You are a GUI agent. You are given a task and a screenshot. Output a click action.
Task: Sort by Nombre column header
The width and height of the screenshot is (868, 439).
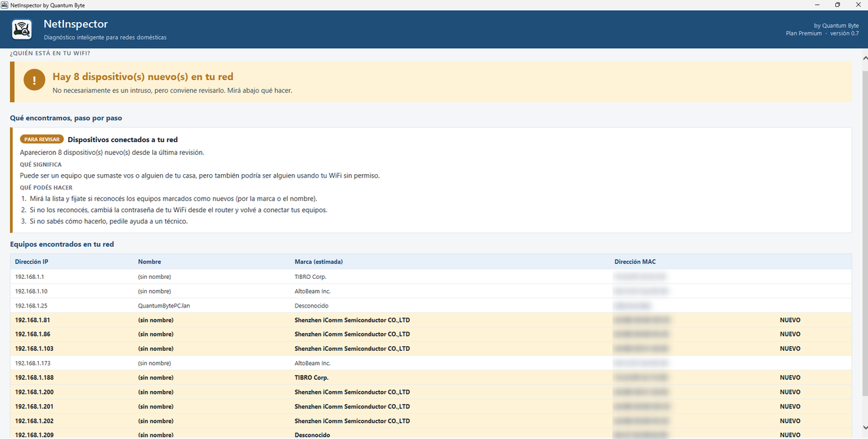pyautogui.click(x=150, y=262)
